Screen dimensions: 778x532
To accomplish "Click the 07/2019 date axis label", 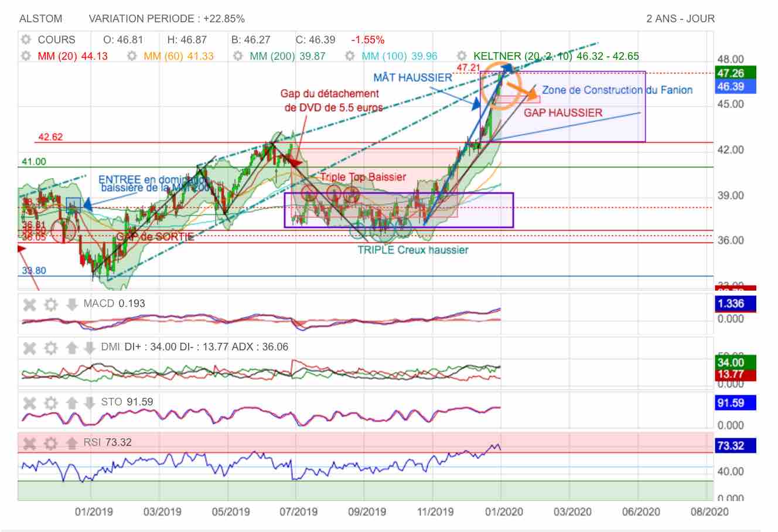I will tap(299, 511).
